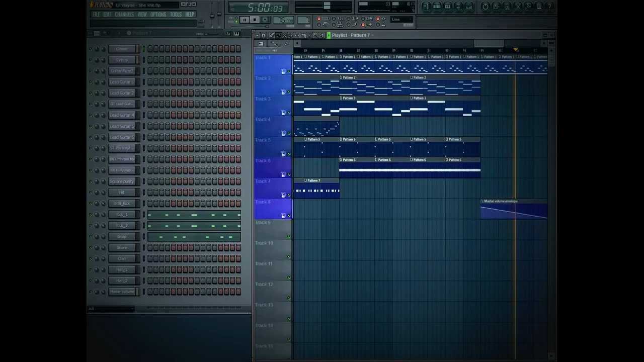Click the Playback speaker tool in Playlist
Image resolution: width=644 pixels, height=362 pixels.
pyautogui.click(x=322, y=35)
